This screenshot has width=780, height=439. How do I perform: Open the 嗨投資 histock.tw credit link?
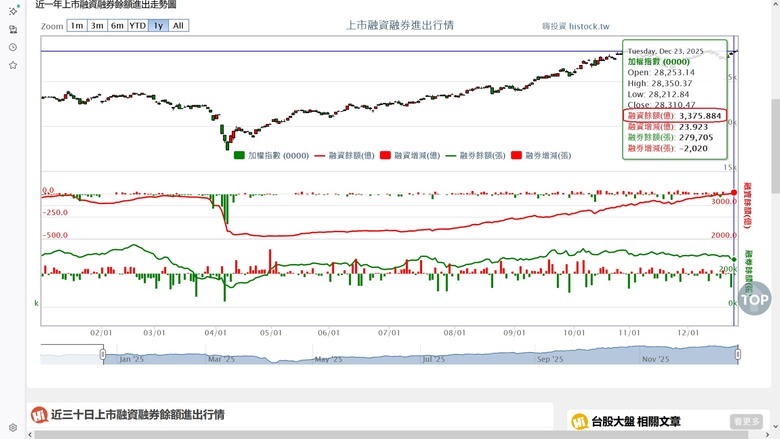click(576, 26)
